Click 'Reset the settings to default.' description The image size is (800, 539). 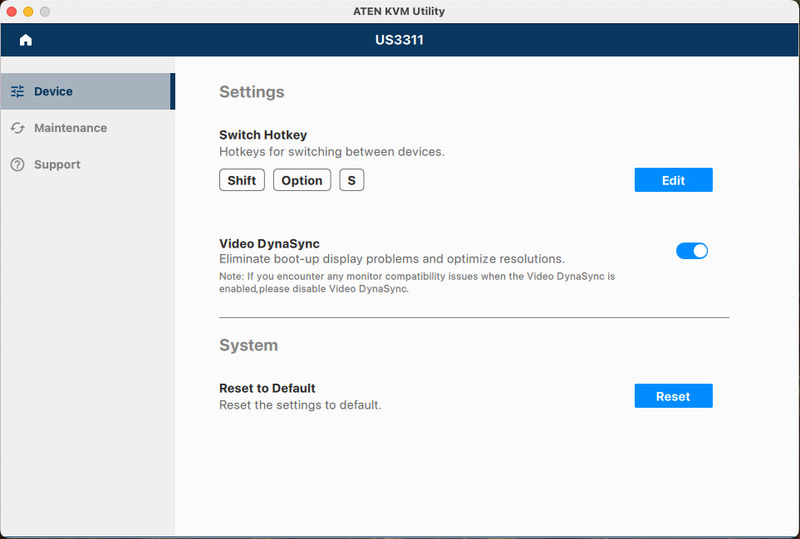(x=300, y=405)
